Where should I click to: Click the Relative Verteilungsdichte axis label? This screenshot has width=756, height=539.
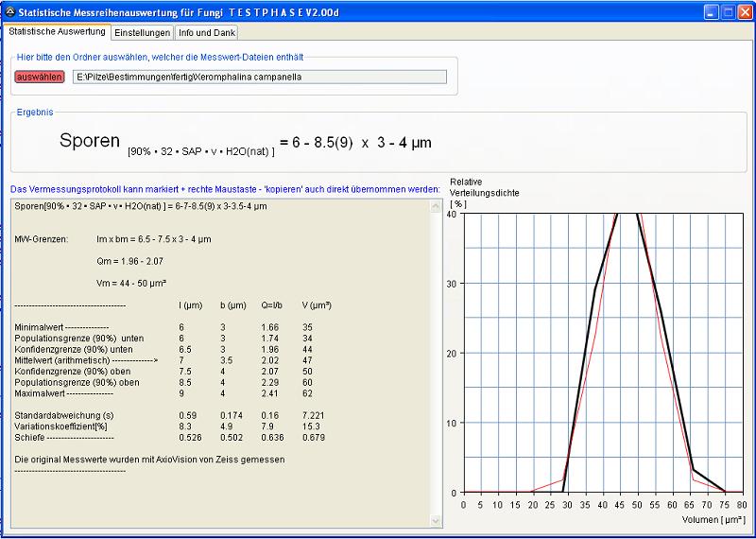tap(485, 186)
